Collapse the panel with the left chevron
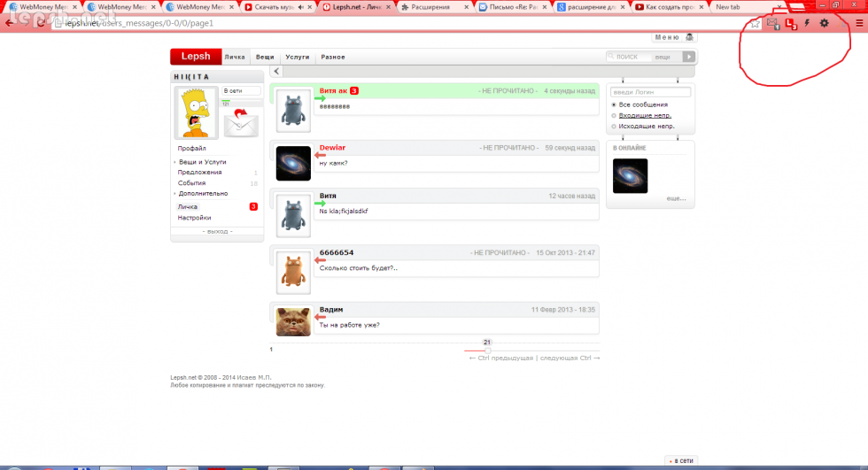Screen dimensions: 868x470 pos(276,71)
